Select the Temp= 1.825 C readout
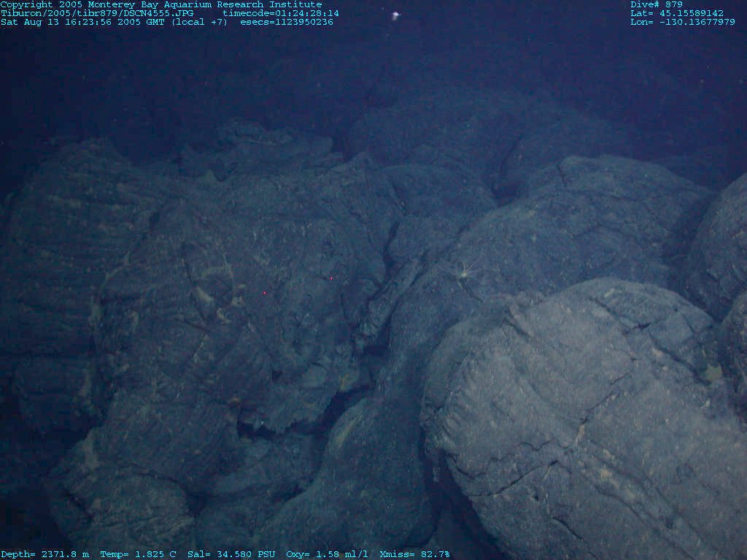 [x=138, y=554]
